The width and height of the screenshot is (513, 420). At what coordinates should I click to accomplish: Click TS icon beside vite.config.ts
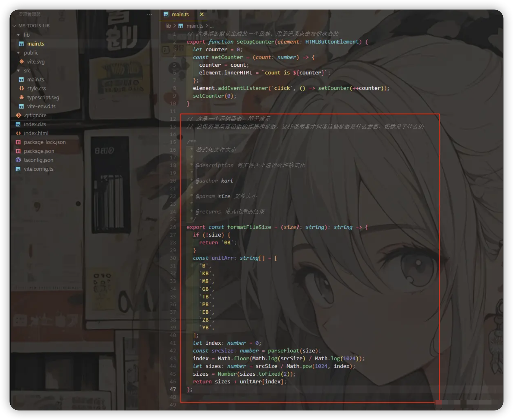click(18, 169)
